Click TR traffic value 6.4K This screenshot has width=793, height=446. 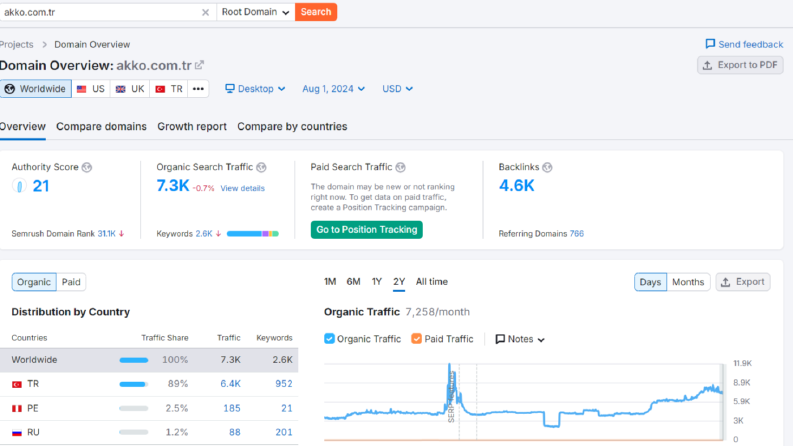click(230, 384)
